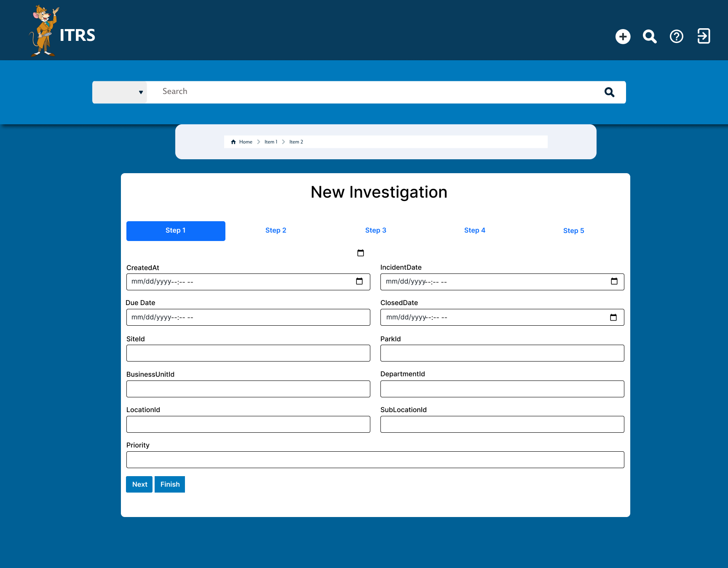The height and width of the screenshot is (568, 728).
Task: Expand the search category dropdown
Action: [120, 92]
